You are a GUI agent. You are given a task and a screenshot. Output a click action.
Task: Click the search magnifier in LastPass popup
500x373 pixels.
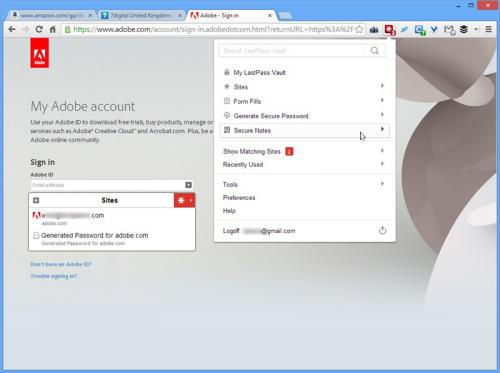click(x=375, y=51)
